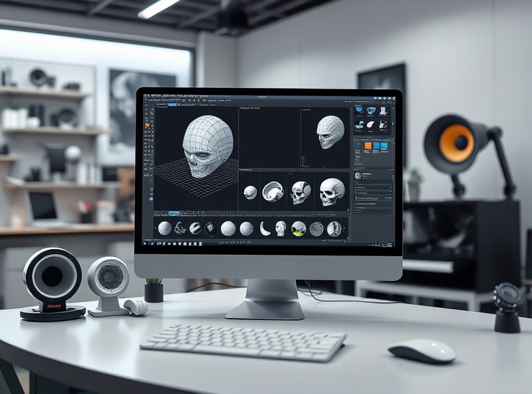This screenshot has width=532, height=394.
Task: Switch to the blue highlighted tab above viewport
Action: (x=172, y=104)
